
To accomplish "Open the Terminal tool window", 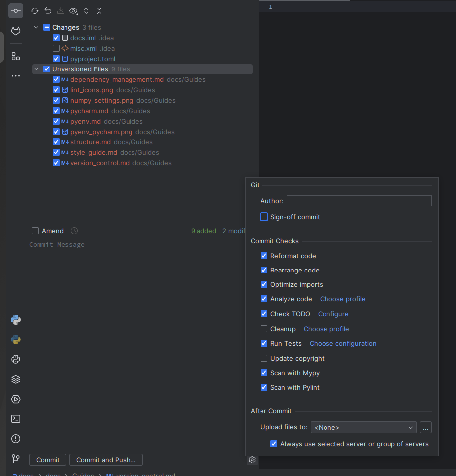I will pos(16,419).
